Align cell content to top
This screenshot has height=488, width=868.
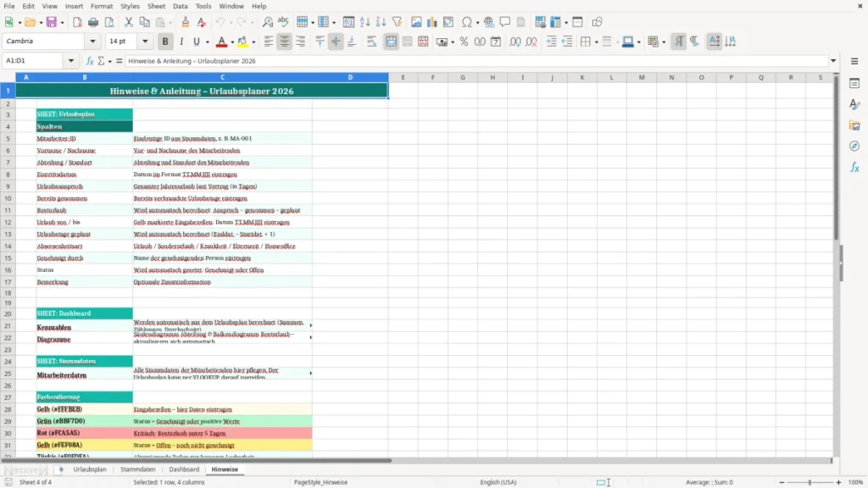click(x=320, y=42)
